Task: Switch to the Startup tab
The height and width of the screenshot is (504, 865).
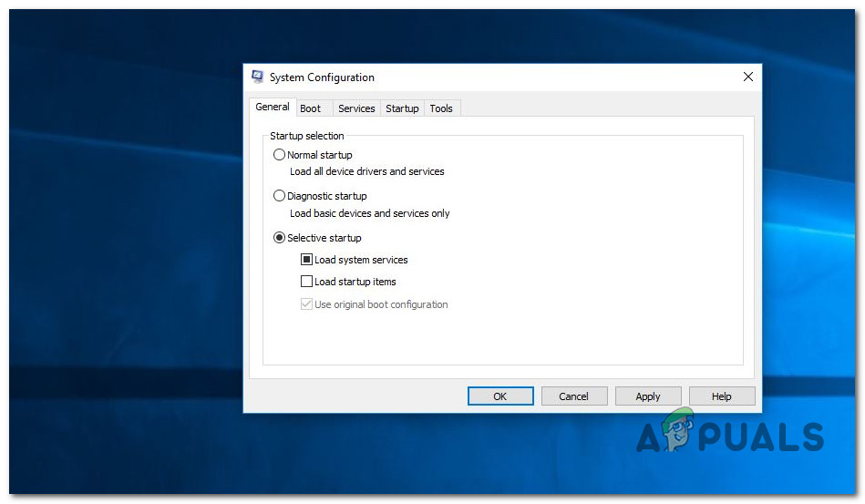Action: (x=402, y=108)
